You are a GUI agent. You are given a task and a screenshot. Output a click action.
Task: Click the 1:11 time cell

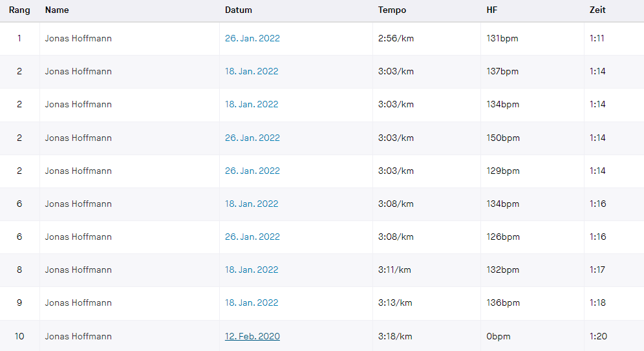tap(597, 38)
